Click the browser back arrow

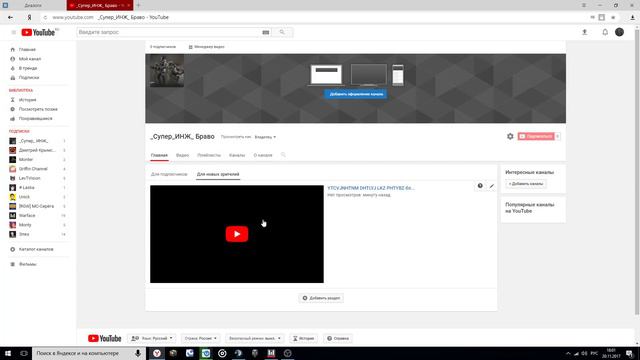tap(10, 18)
